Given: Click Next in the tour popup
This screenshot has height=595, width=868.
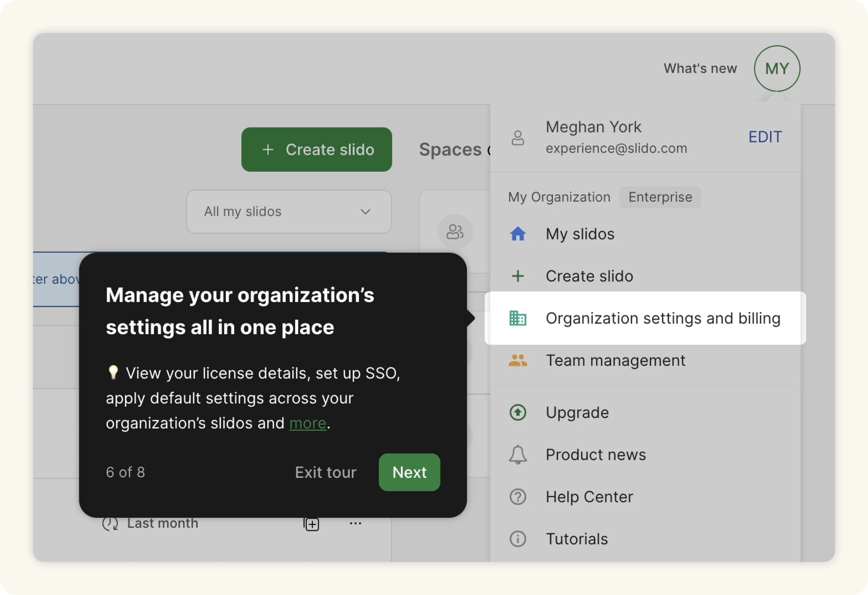Looking at the screenshot, I should tap(409, 472).
